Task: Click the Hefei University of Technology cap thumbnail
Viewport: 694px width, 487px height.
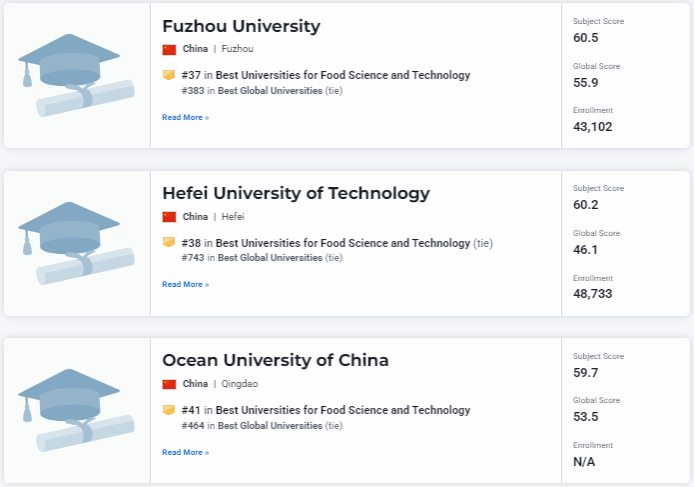Action: pyautogui.click(x=76, y=244)
